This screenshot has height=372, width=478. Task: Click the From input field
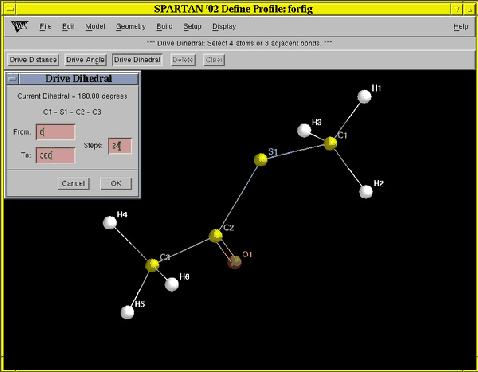pos(55,132)
